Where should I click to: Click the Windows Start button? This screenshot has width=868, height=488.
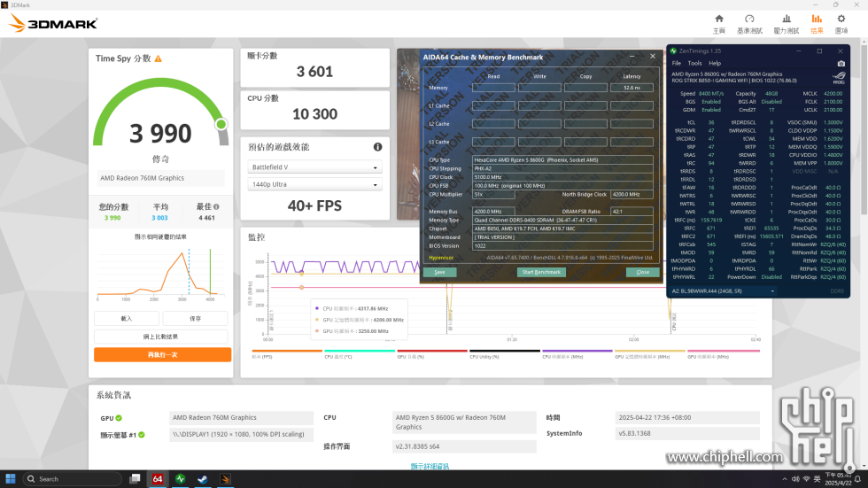click(x=11, y=478)
